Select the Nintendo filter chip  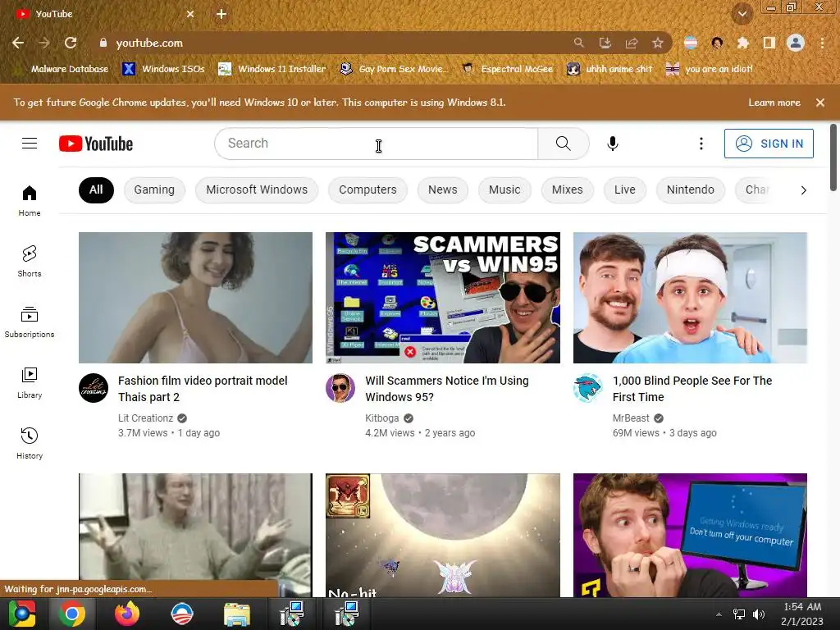(691, 190)
